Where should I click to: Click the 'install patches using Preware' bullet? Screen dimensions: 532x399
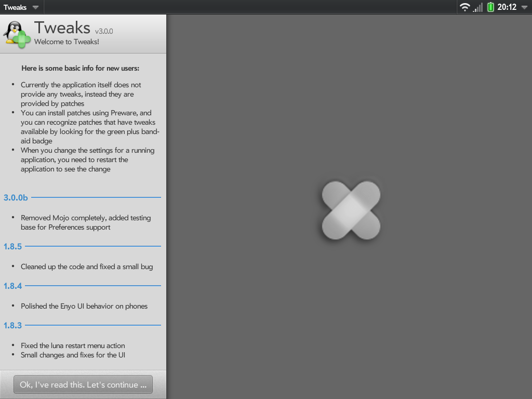pos(90,127)
